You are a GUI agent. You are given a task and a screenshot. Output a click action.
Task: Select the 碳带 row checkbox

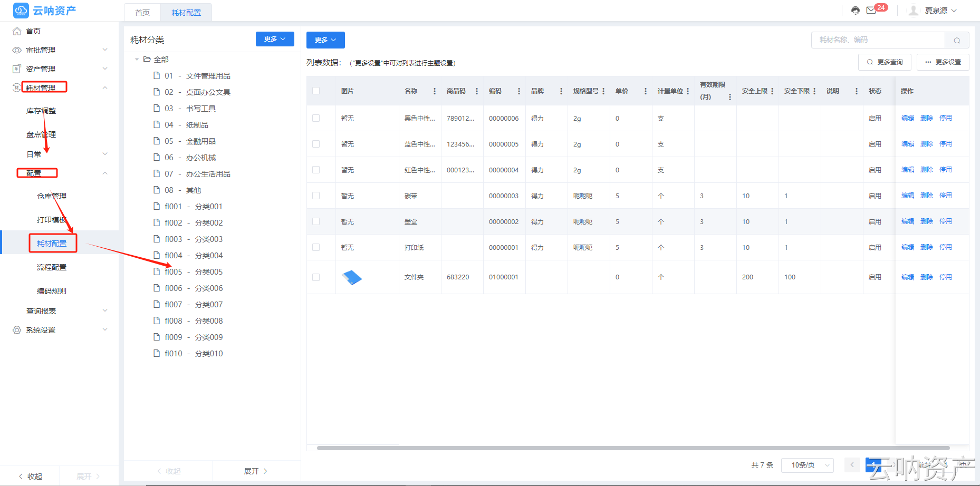click(316, 196)
